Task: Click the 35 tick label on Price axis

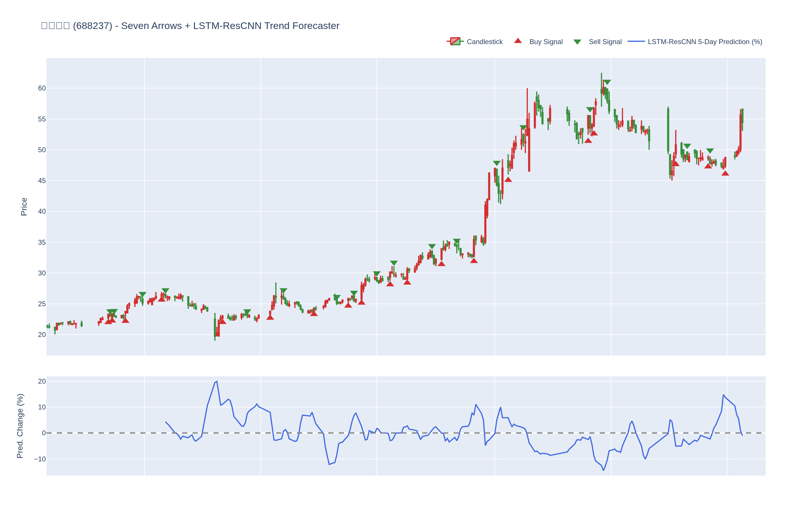Action: click(x=42, y=242)
